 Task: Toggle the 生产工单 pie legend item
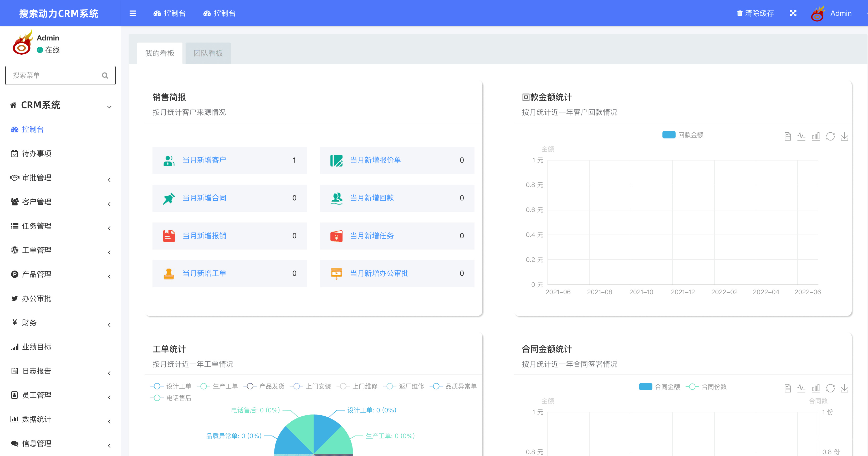217,386
